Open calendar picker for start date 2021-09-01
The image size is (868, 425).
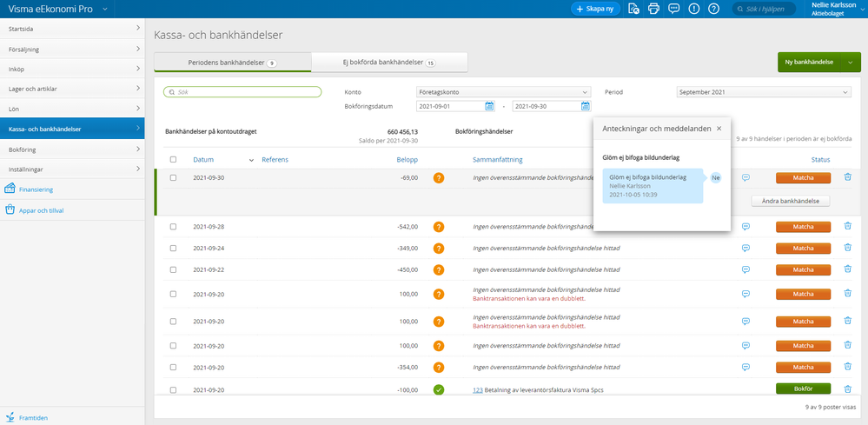click(x=489, y=106)
